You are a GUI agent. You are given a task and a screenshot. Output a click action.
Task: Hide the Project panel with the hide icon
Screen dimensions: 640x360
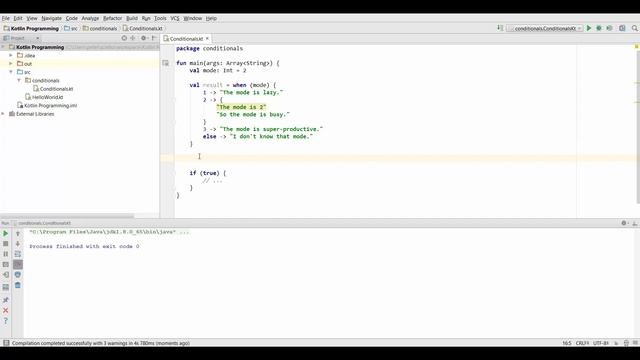(154, 38)
